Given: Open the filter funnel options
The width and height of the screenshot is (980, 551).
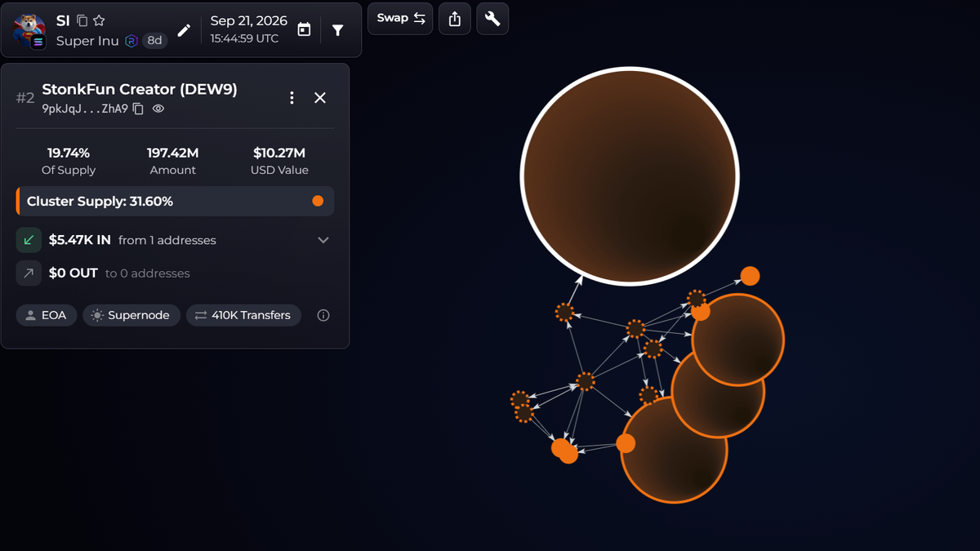Looking at the screenshot, I should [338, 30].
